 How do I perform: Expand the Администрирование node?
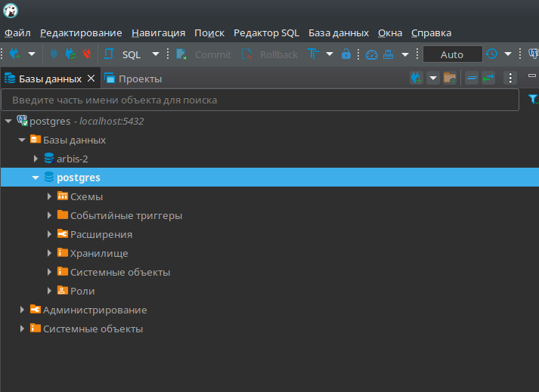22,310
